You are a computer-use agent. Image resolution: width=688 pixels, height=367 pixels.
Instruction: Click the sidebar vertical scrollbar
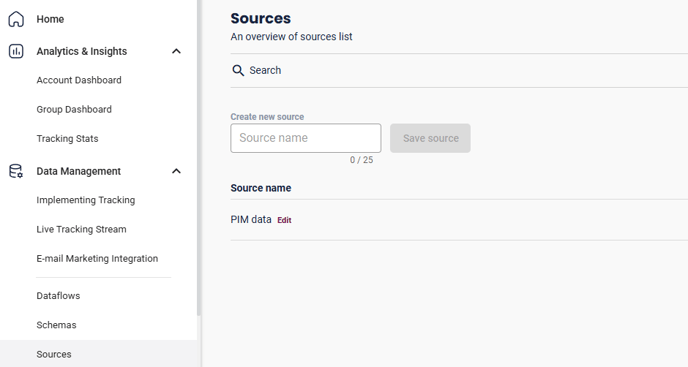click(199, 158)
